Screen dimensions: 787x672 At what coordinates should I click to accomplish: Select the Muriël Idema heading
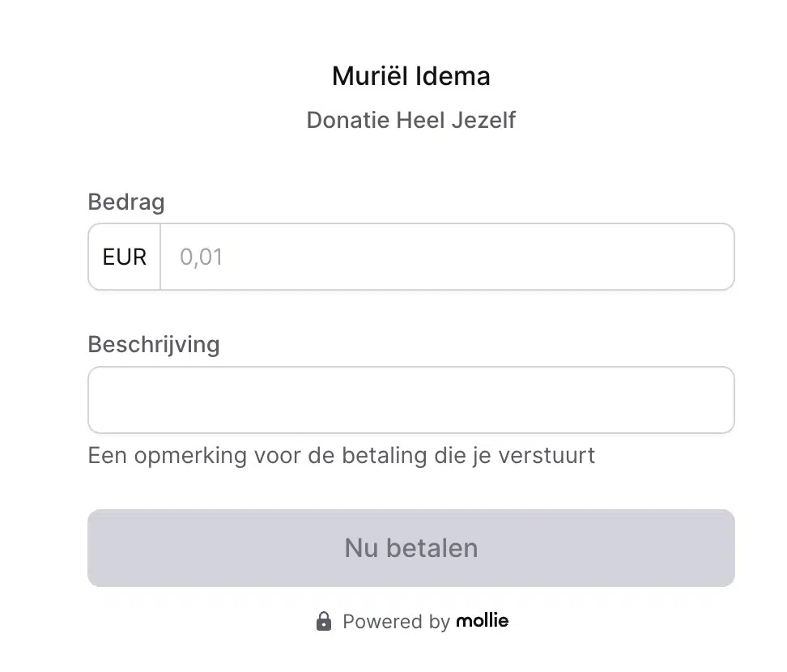(x=411, y=76)
